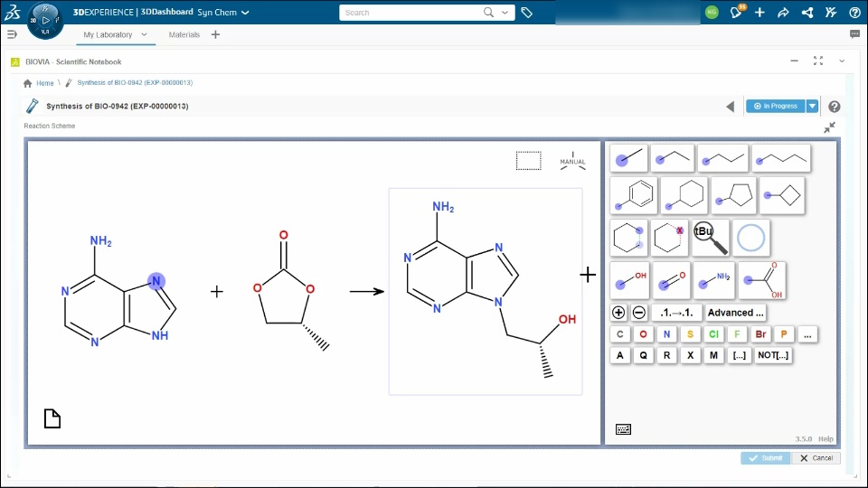The width and height of the screenshot is (868, 488).
Task: Switch to the Materials tab
Action: point(184,34)
